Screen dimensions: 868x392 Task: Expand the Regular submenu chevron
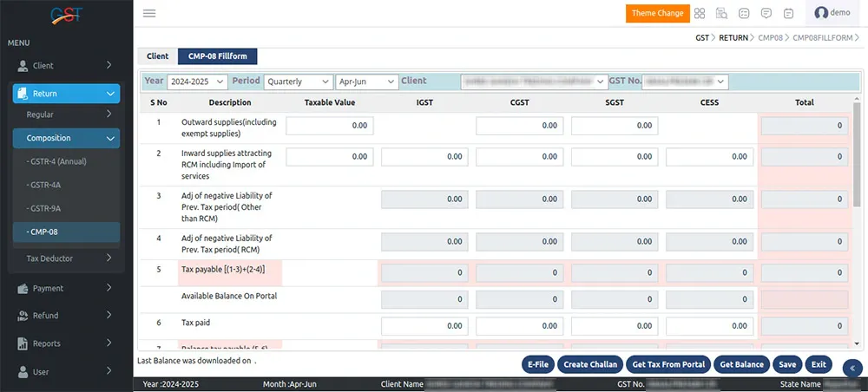109,114
